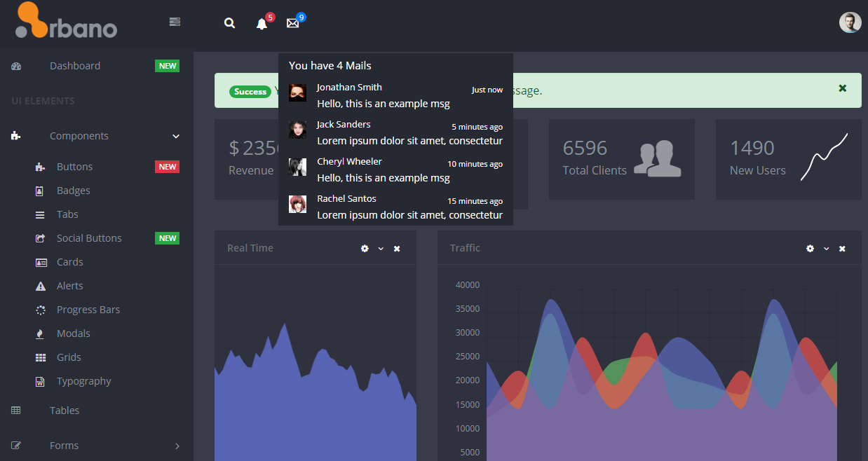Screen dimensions: 868x461
Task: Open the search icon in the top bar
Action: tap(229, 22)
